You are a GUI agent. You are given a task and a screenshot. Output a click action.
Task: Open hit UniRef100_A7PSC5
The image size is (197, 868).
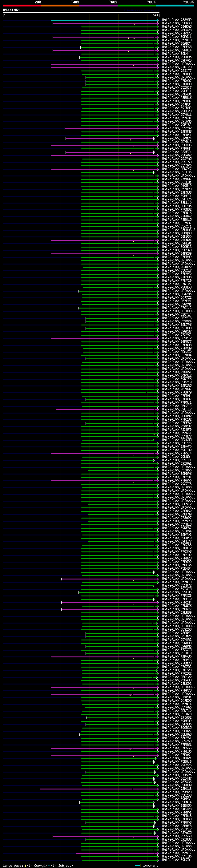pyautogui.click(x=177, y=33)
